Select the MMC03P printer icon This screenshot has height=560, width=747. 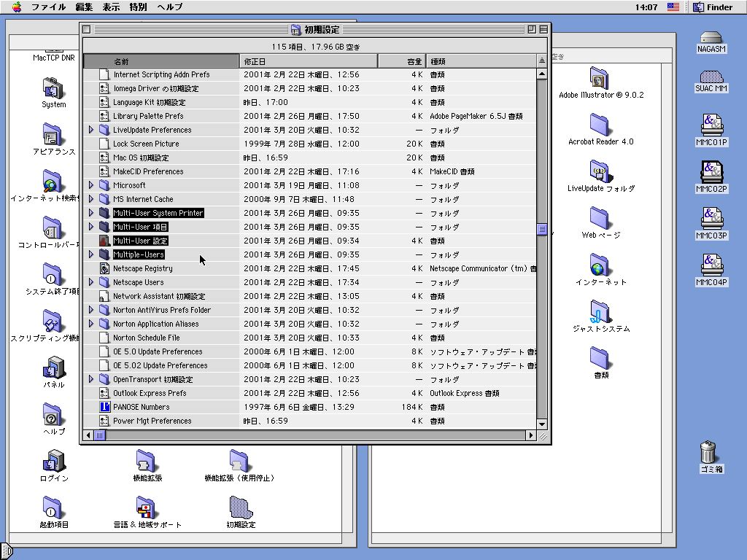(x=711, y=218)
